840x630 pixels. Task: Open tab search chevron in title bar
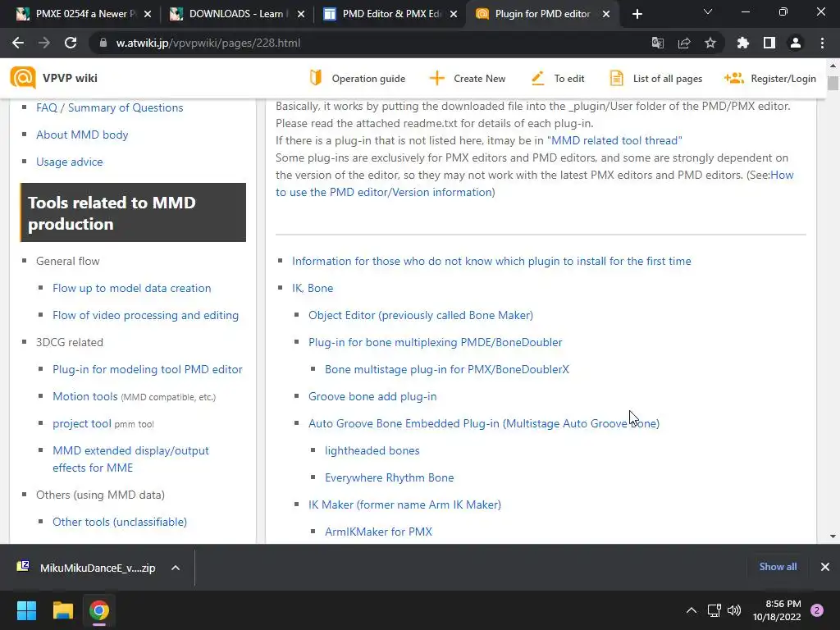(x=708, y=11)
